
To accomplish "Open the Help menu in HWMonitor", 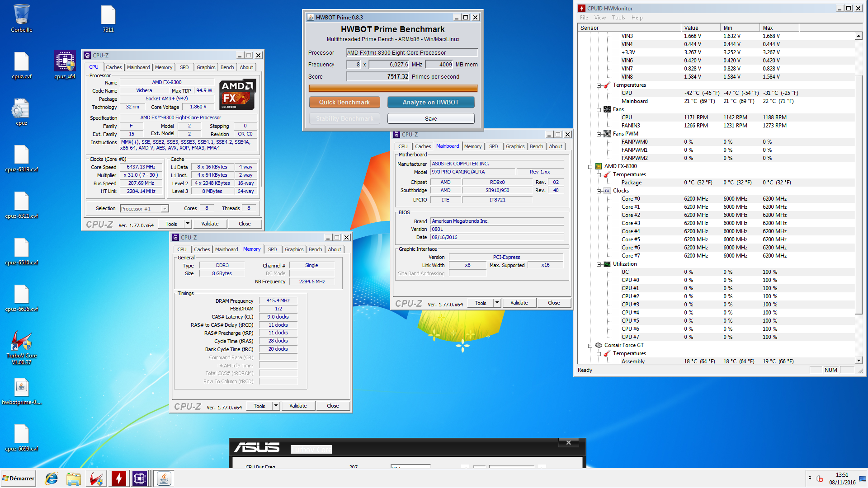I will point(637,18).
